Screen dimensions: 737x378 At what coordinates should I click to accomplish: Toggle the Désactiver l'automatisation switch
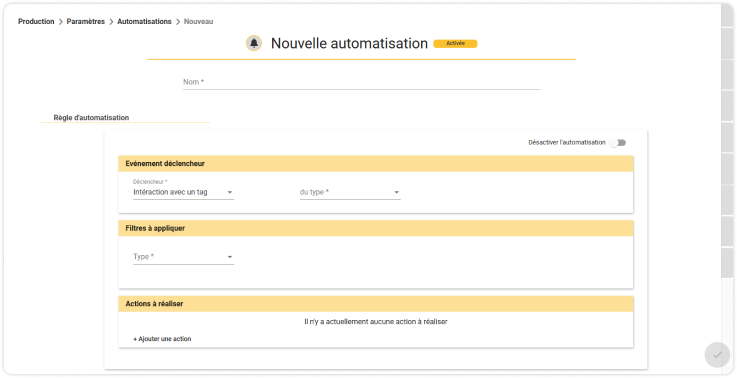[x=618, y=142]
